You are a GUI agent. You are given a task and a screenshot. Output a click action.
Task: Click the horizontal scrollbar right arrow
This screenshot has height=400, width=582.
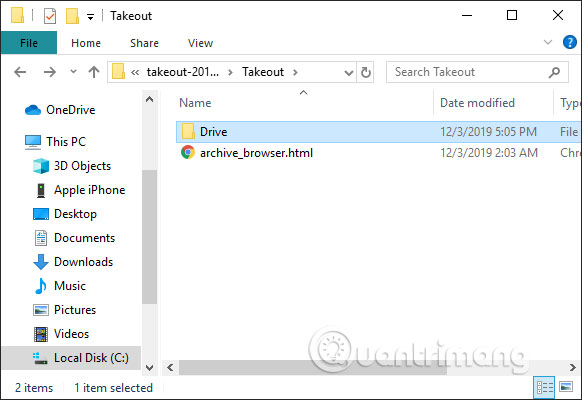pyautogui.click(x=573, y=367)
